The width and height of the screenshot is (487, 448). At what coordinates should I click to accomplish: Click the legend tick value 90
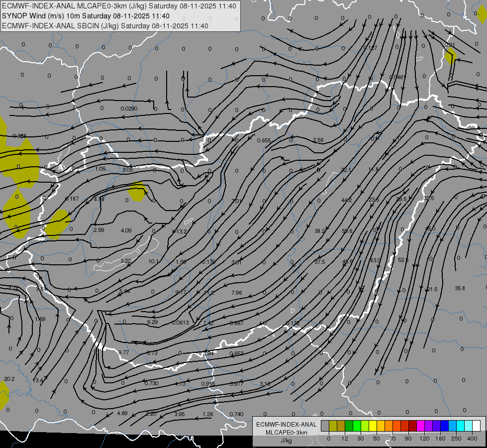(408, 439)
